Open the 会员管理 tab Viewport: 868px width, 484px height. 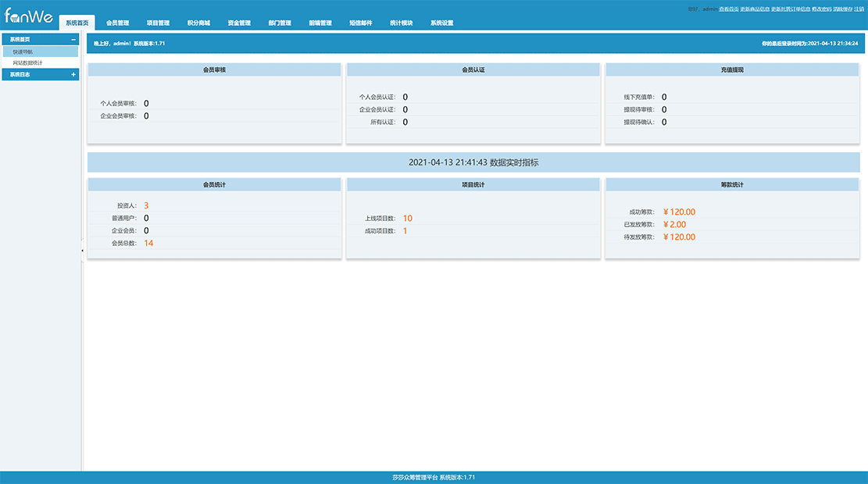coord(117,23)
